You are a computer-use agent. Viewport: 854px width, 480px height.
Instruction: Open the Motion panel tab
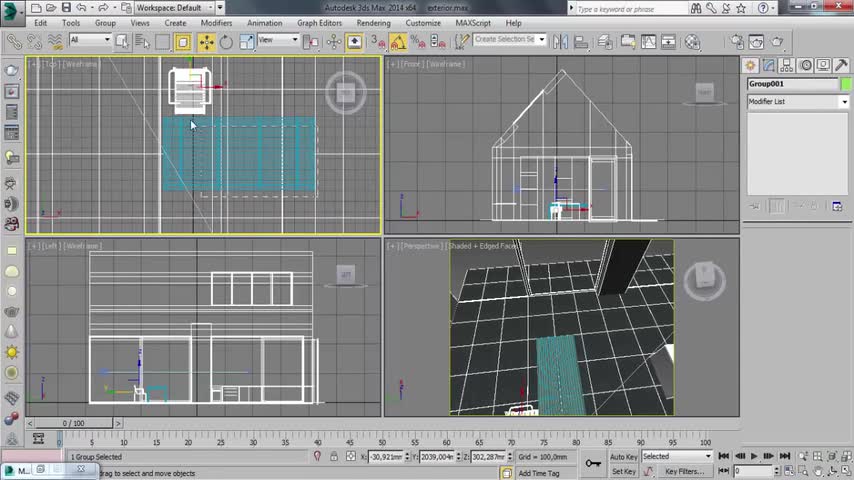click(806, 65)
